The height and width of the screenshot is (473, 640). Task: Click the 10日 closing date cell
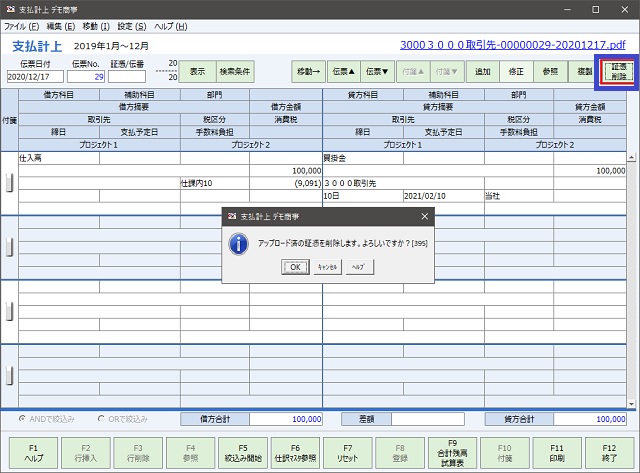(363, 196)
